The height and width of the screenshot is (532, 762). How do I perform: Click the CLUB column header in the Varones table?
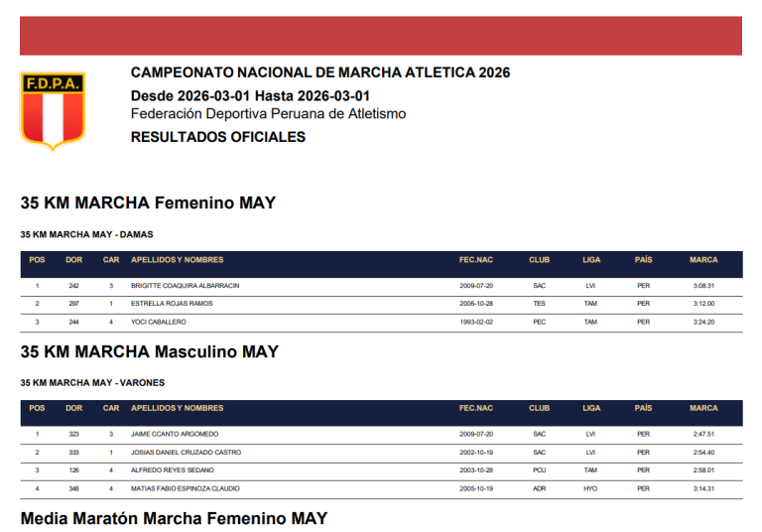tap(539, 408)
